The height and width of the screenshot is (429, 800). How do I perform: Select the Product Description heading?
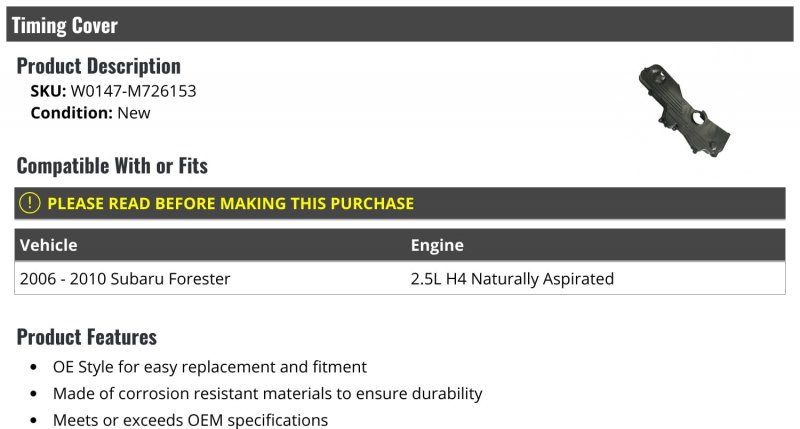point(98,66)
